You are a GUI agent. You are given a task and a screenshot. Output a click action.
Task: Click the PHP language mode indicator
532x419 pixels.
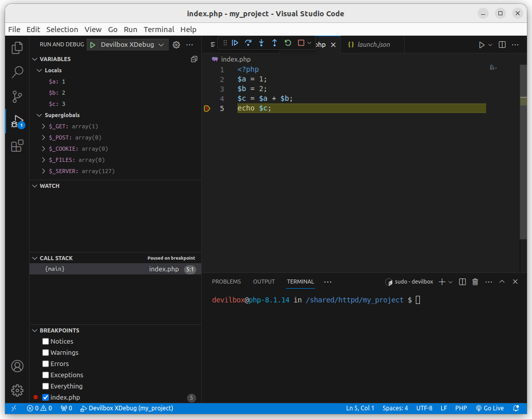coord(461,408)
